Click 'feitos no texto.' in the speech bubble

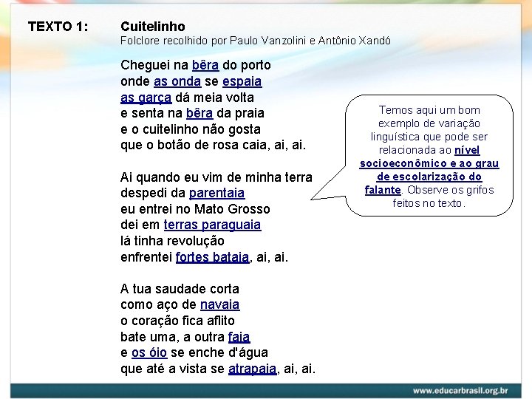pyautogui.click(x=429, y=203)
